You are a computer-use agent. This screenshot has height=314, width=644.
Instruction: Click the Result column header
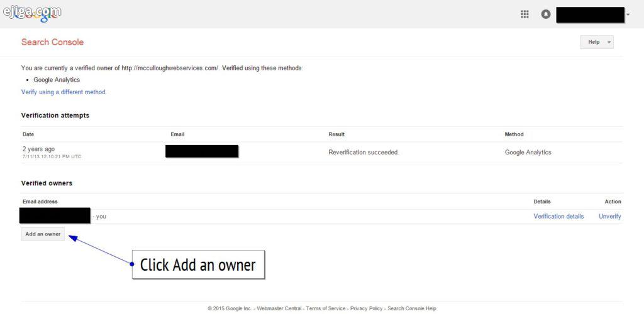click(x=336, y=134)
